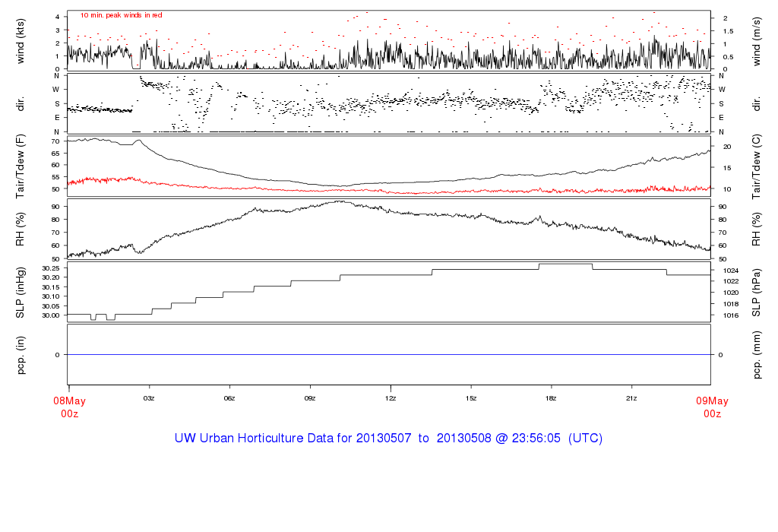Click the '15z' time axis label
The height and width of the screenshot is (532, 778).
471,398
